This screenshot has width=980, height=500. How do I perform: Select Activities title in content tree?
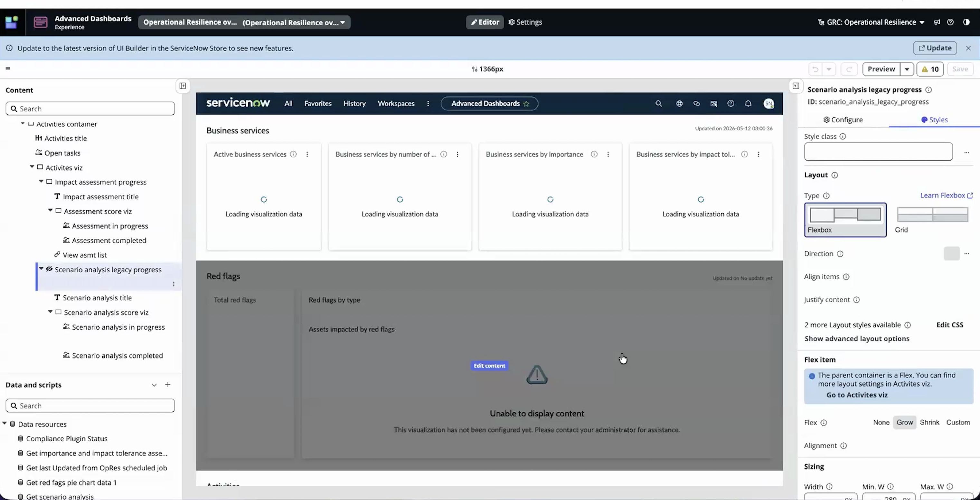pos(65,138)
